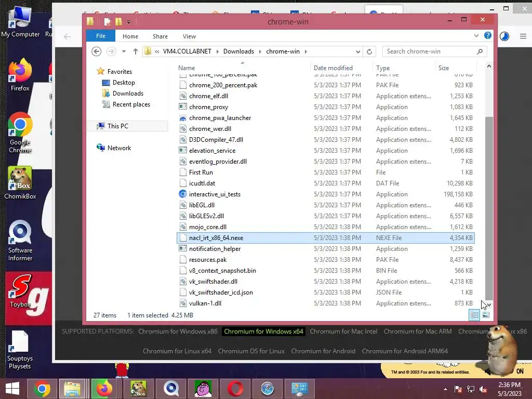Click Chromium for Mac Intel link

(x=343, y=331)
